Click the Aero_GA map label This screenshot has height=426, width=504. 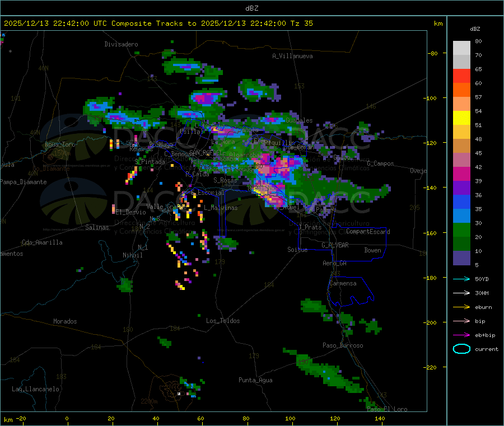coord(335,263)
